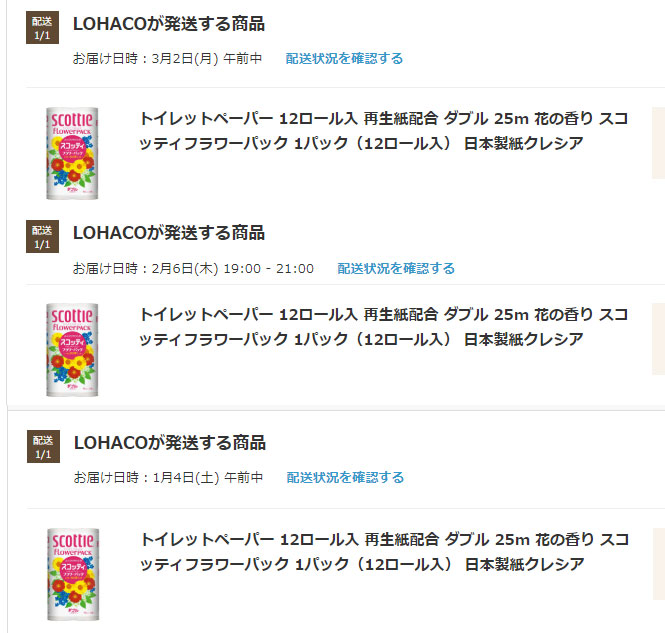Click the 配送 1/1 badge for February 6 delivery
Viewport: 665px width, 633px height.
click(x=42, y=237)
